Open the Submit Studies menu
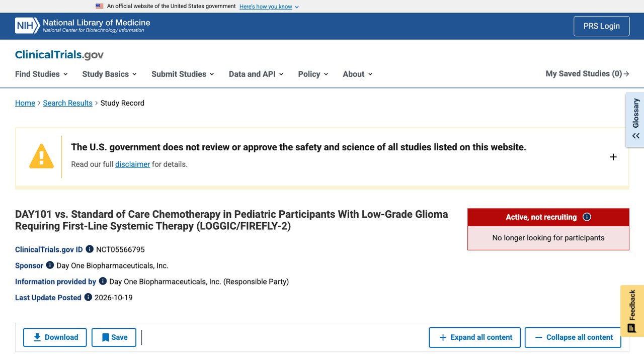The width and height of the screenshot is (644, 362). click(183, 74)
